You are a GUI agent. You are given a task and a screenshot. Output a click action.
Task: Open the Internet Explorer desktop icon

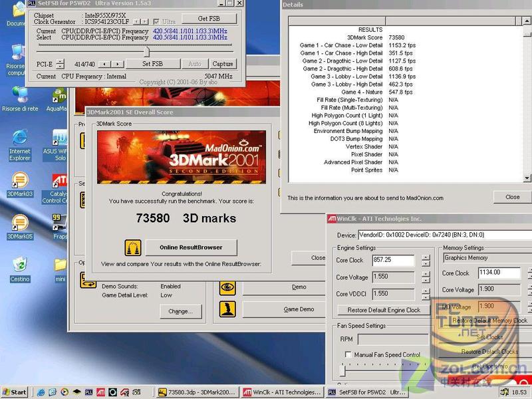[x=20, y=145]
